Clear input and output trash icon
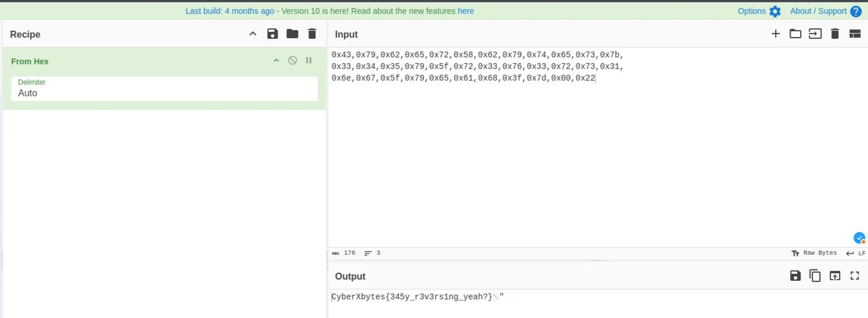Viewport: 868px width, 318px height. tap(835, 34)
